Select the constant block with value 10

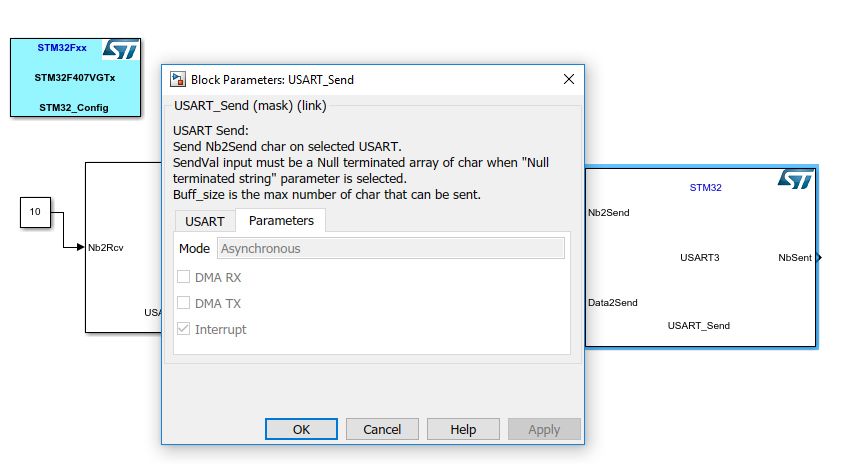pos(35,212)
